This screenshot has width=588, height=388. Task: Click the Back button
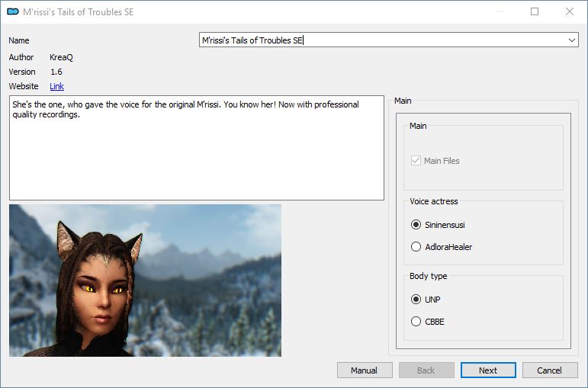[426, 370]
